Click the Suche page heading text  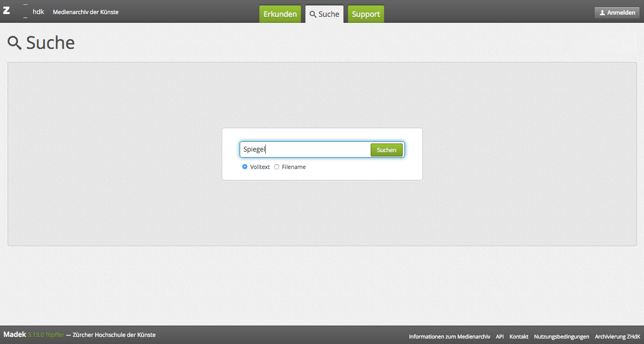point(51,43)
